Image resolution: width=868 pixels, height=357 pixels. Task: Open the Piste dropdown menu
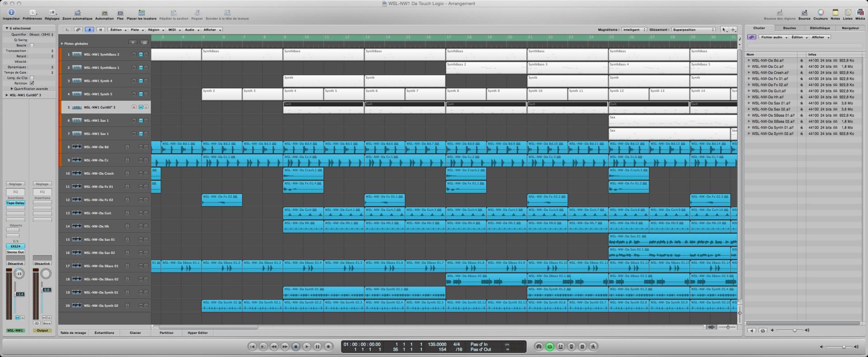tap(137, 30)
